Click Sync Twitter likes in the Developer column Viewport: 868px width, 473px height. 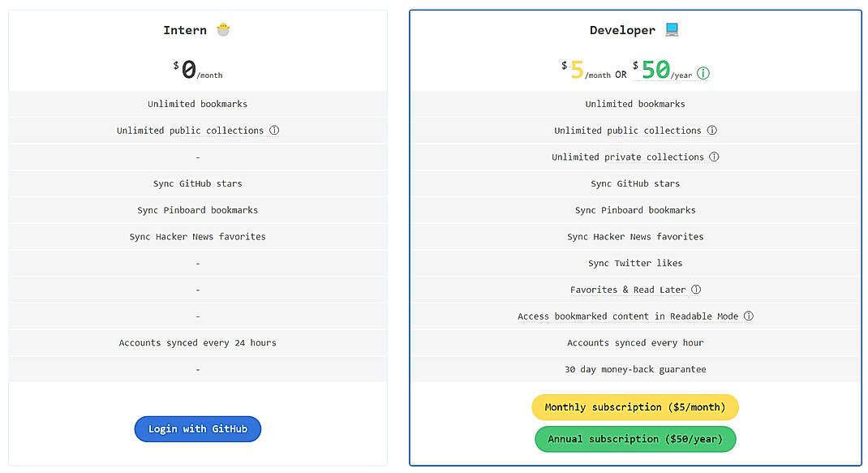tap(635, 263)
